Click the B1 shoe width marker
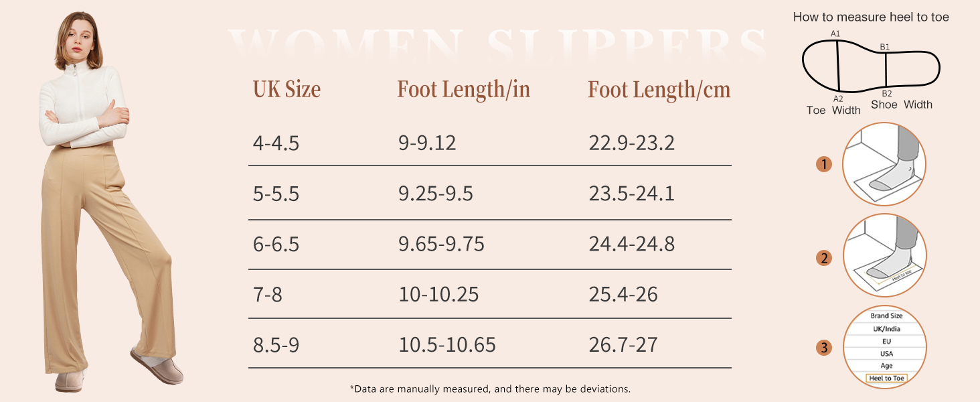980x402 pixels. pyautogui.click(x=884, y=47)
